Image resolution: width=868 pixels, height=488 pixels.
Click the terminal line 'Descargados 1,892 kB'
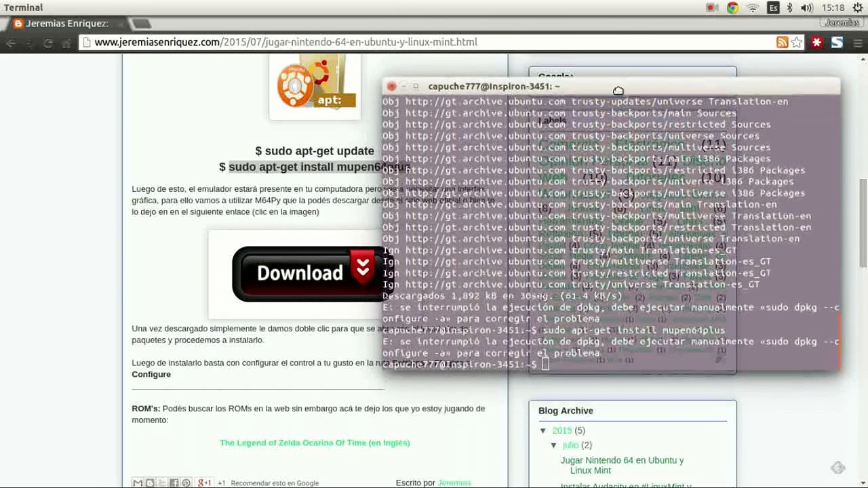(502, 296)
